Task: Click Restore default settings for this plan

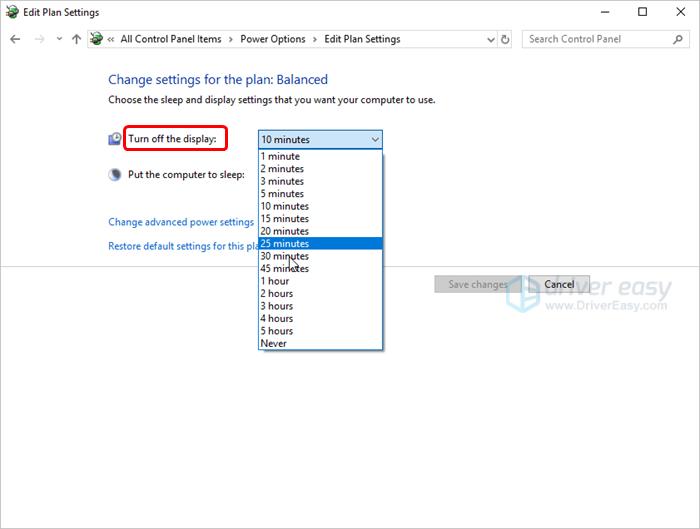Action: [183, 246]
